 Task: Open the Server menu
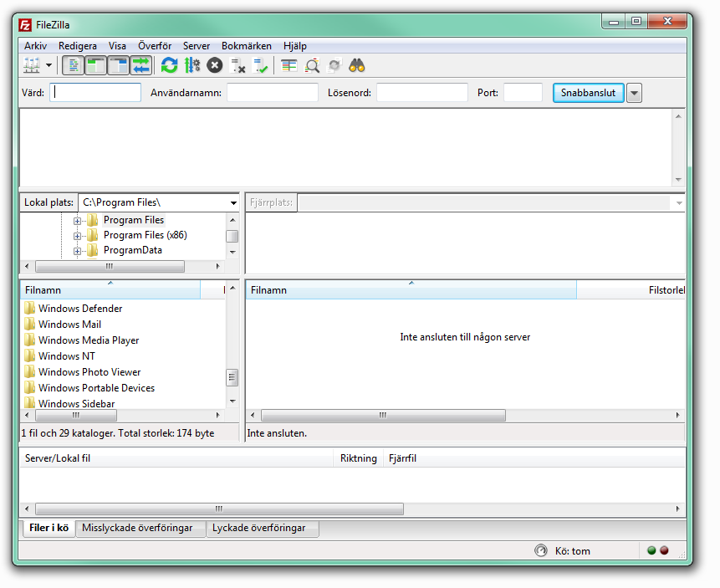click(197, 46)
